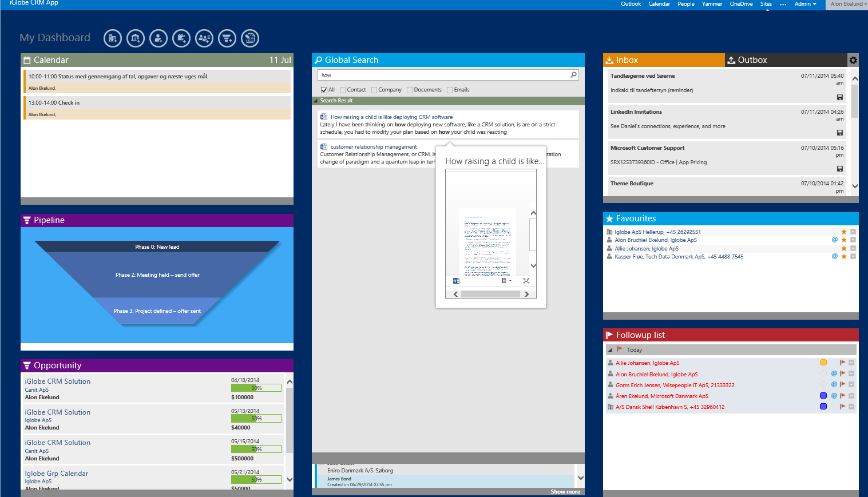Click follow-up flag for A/S Dansk Shell
The height and width of the screenshot is (497, 868).
coord(842,407)
